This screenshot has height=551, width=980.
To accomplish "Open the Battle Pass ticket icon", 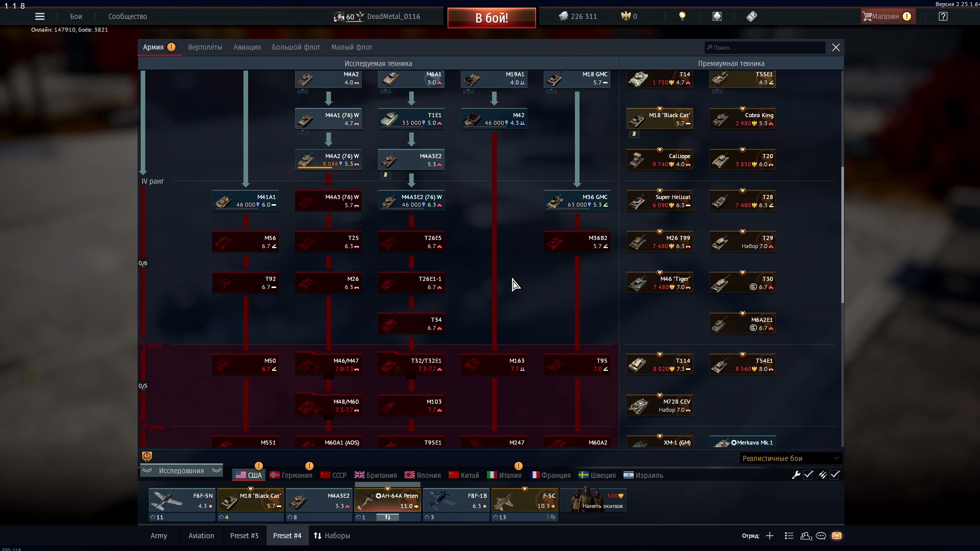I will pyautogui.click(x=751, y=16).
